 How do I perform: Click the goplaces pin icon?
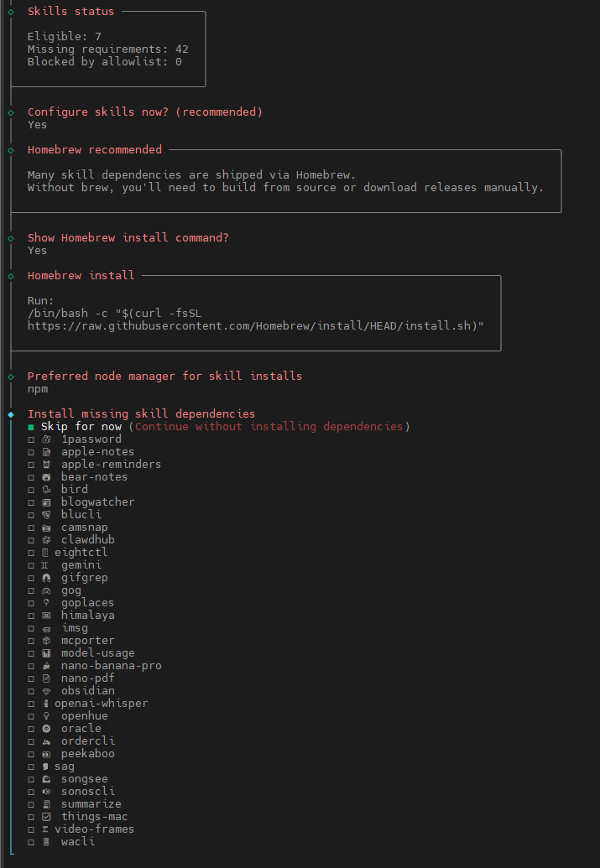point(46,603)
